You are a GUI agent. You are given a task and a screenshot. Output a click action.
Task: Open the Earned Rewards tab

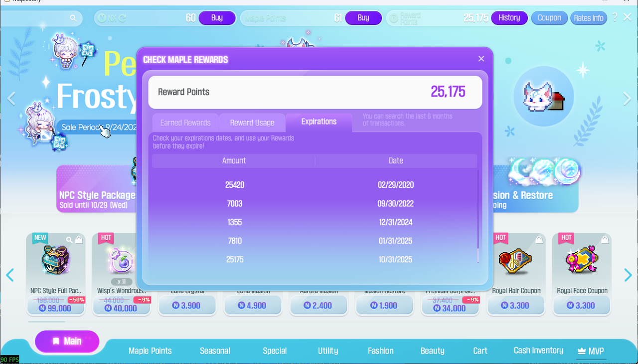[185, 122]
